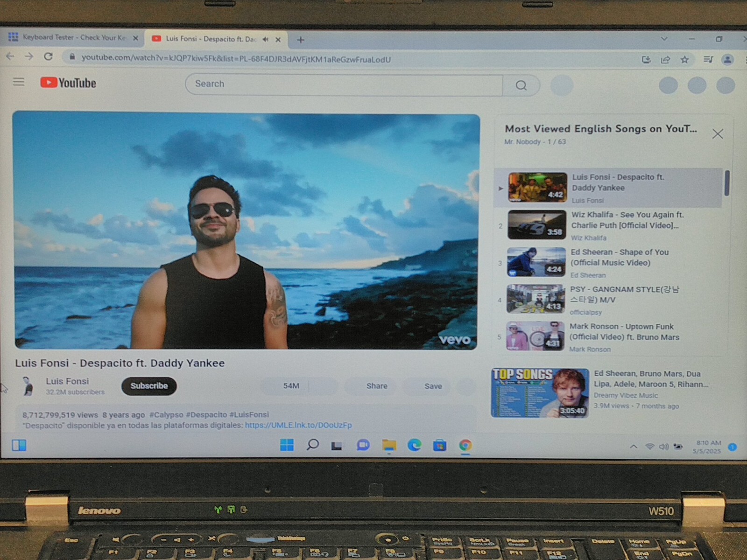The width and height of the screenshot is (747, 560).
Task: Open the Wi-Fi network tray icon
Action: pos(649,447)
